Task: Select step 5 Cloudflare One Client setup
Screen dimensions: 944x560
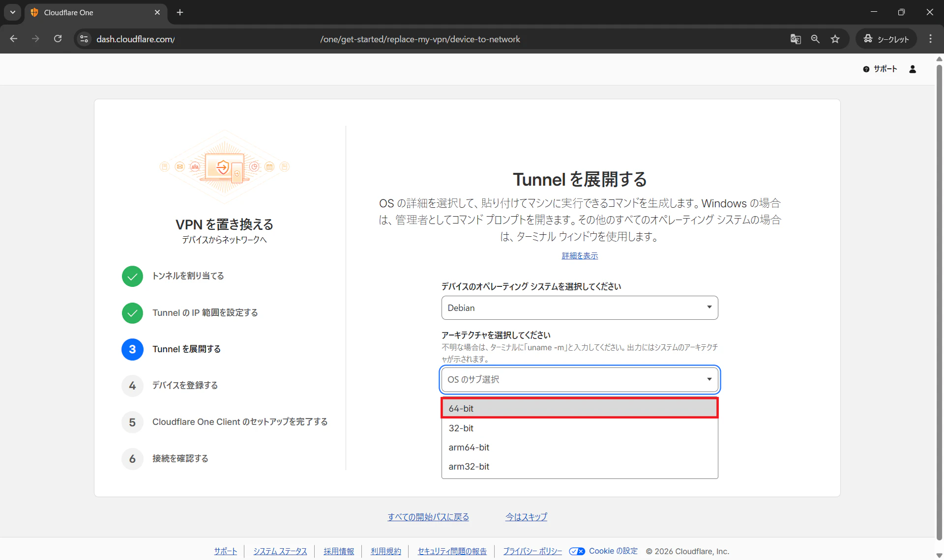Action: point(225,422)
